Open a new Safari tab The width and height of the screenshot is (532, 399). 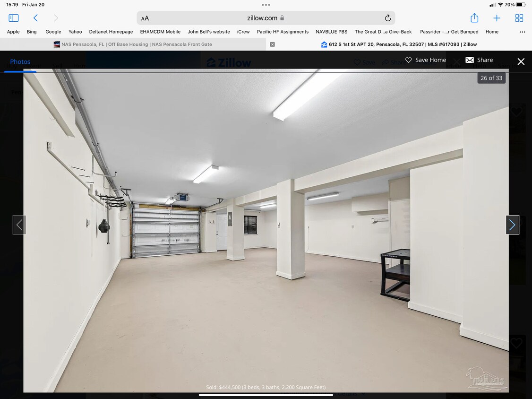497,18
